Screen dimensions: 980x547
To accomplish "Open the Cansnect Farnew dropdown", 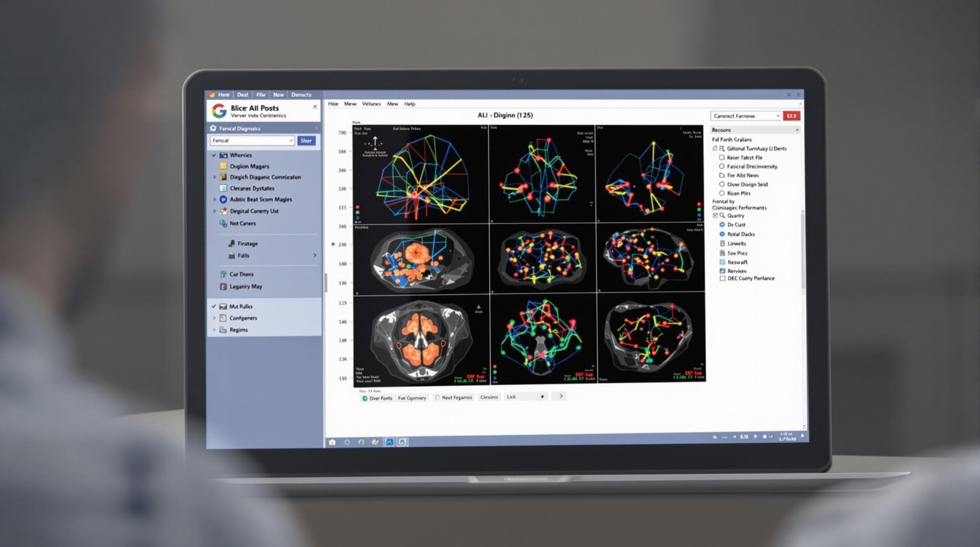I will [746, 116].
